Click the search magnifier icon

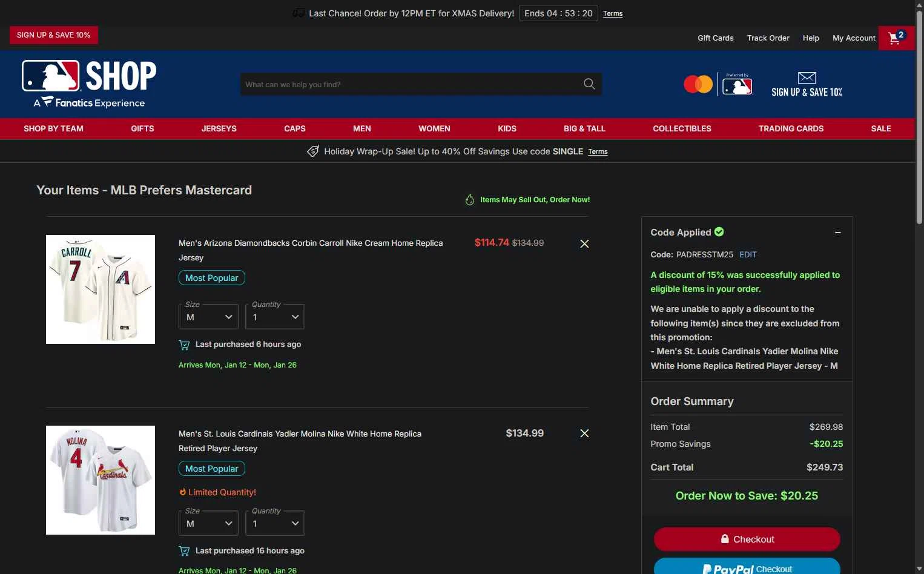click(589, 84)
